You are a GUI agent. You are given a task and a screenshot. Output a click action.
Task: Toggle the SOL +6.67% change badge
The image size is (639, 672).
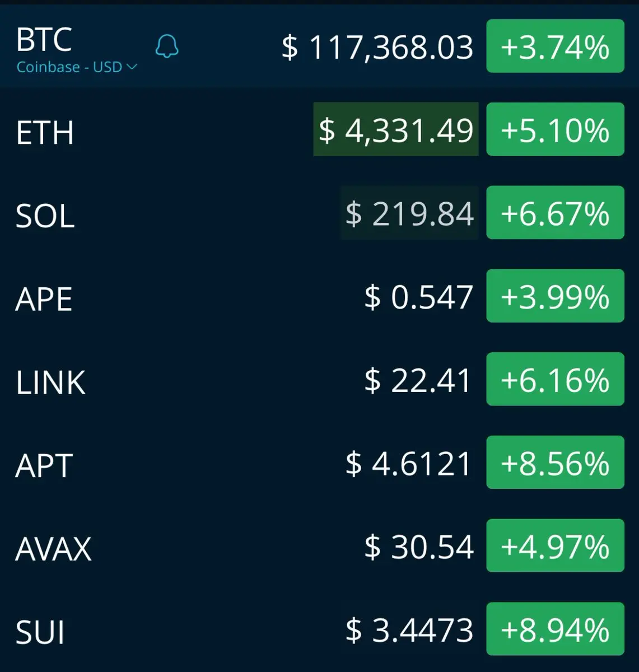point(555,213)
